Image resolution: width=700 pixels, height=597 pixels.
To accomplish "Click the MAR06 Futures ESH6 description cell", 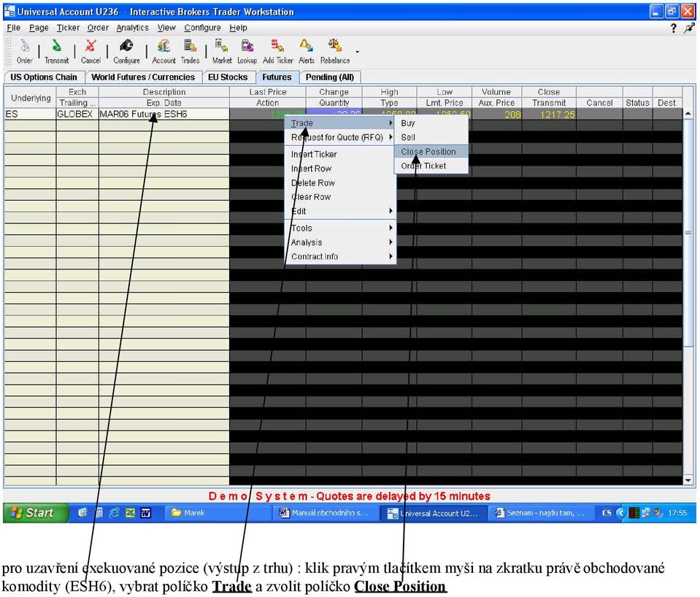I will click(164, 114).
